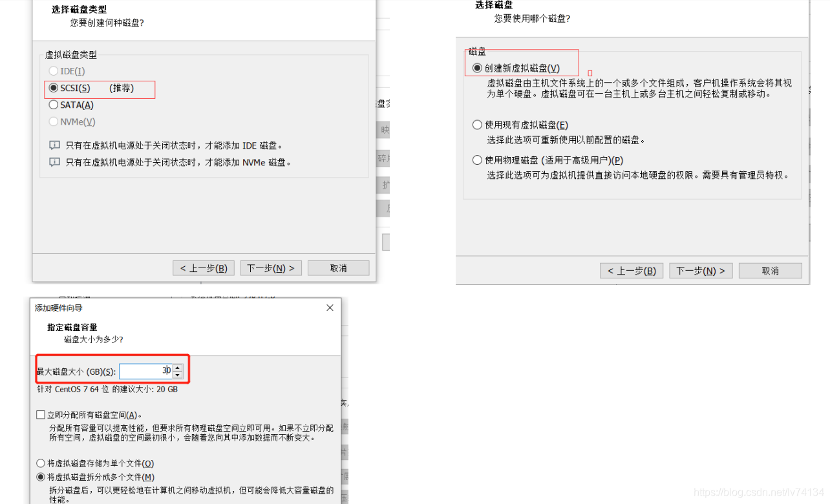
Task: Close the Add Hardware Wizard window
Action: (330, 308)
